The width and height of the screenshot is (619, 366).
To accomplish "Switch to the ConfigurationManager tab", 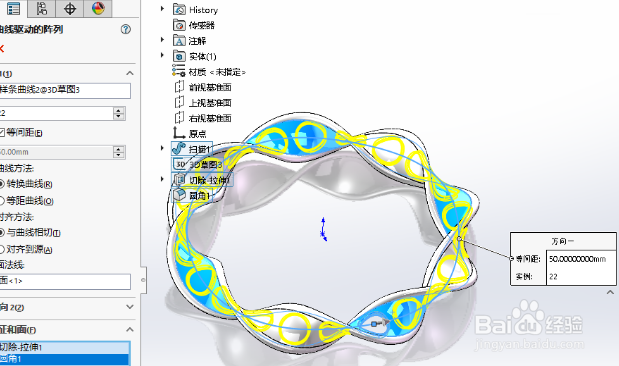I will coord(41,9).
